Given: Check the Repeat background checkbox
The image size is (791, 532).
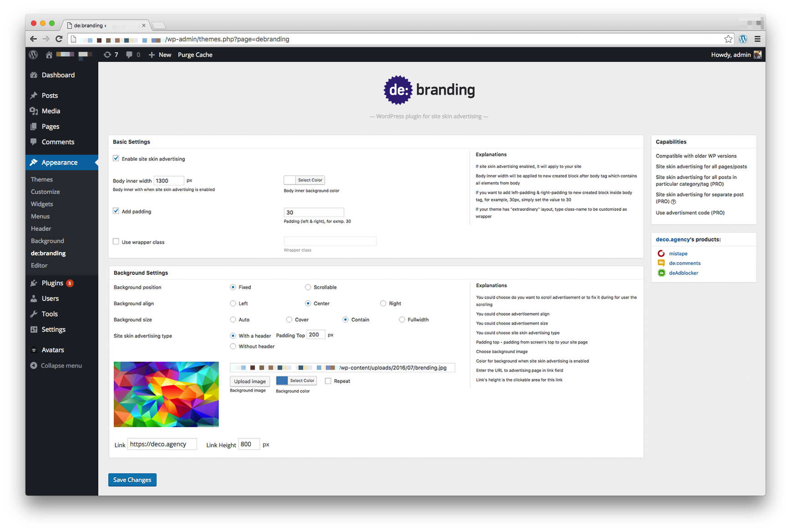Looking at the screenshot, I should [328, 381].
